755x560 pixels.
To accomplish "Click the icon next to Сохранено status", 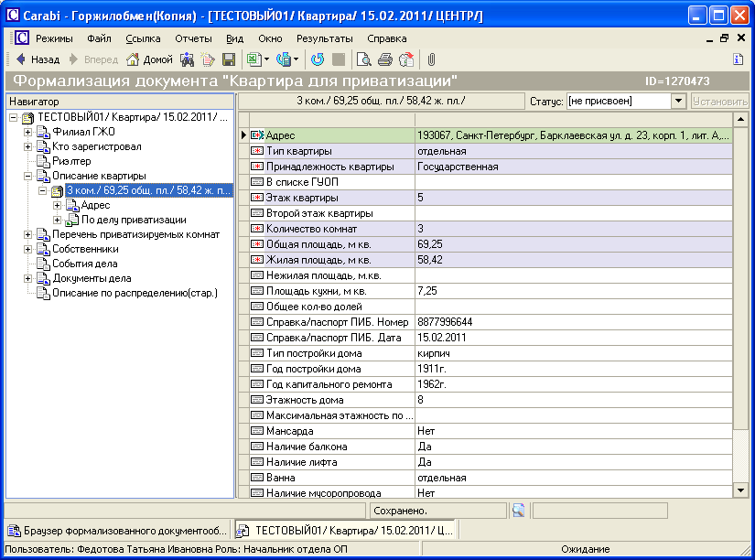I will coord(518,510).
